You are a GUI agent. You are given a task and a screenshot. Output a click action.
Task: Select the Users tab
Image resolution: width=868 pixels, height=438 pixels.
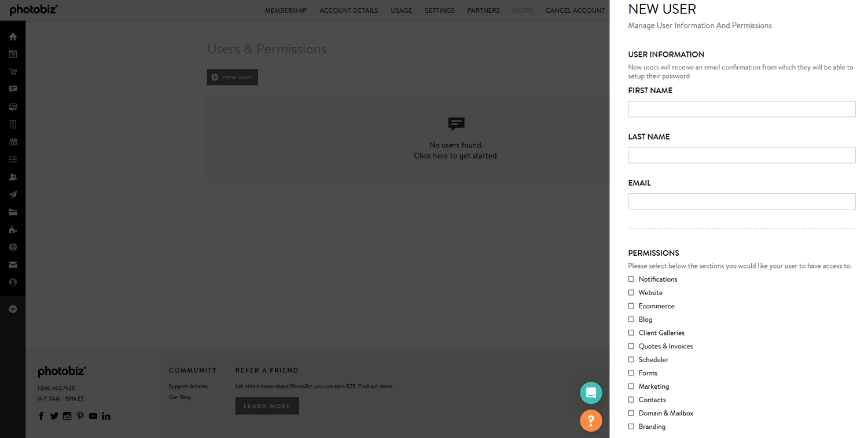click(x=523, y=10)
